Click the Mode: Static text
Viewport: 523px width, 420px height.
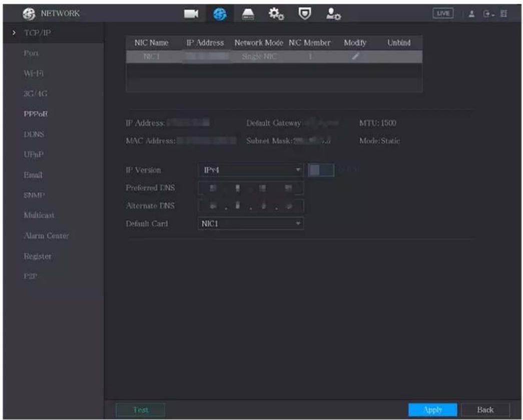pyautogui.click(x=379, y=140)
